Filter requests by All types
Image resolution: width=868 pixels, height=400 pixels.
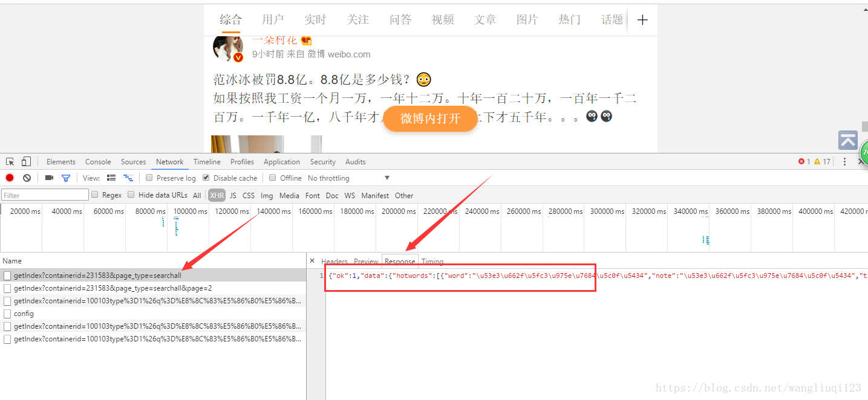(x=197, y=195)
